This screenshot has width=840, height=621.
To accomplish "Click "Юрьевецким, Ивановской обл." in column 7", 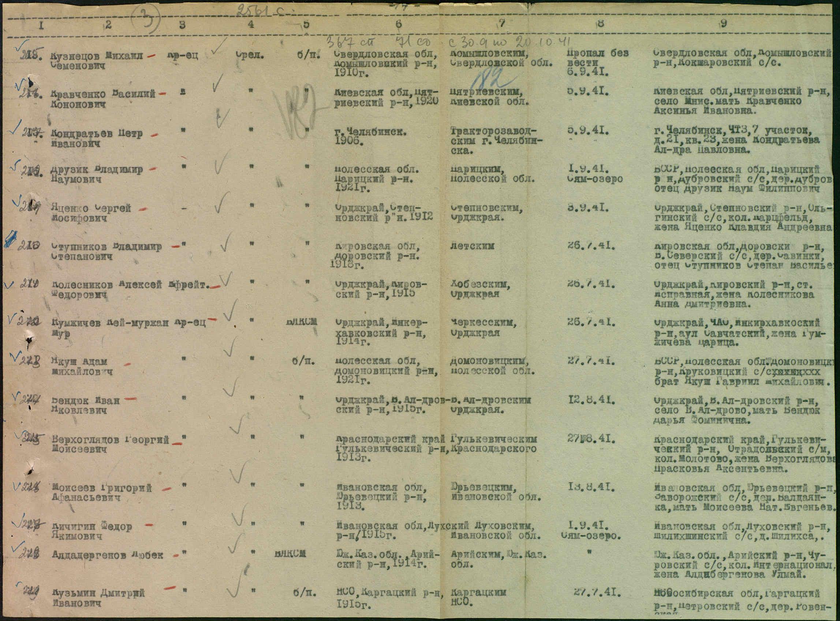I will (496, 492).
